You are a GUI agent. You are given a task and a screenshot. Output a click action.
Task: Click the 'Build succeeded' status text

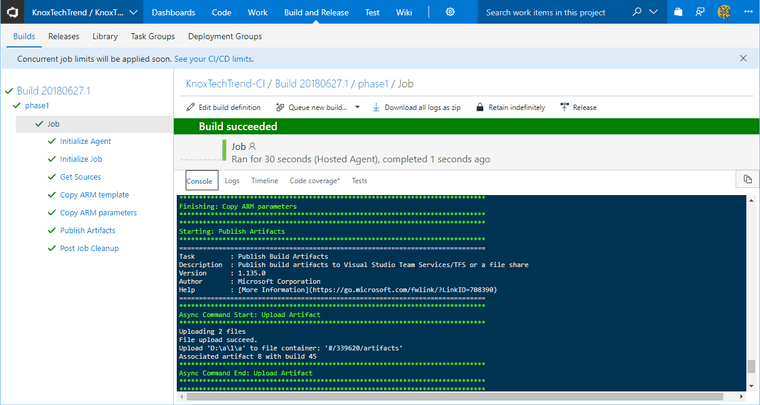coord(238,126)
